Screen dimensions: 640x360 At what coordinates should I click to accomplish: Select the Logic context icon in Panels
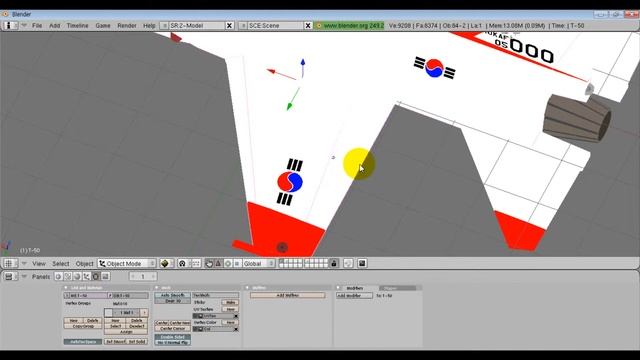tap(58, 276)
